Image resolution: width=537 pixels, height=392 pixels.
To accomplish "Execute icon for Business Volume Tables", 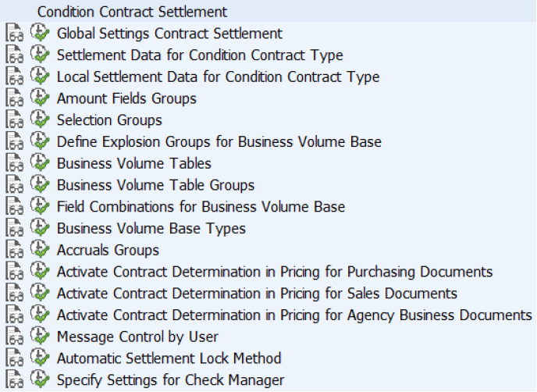I will pos(40,162).
